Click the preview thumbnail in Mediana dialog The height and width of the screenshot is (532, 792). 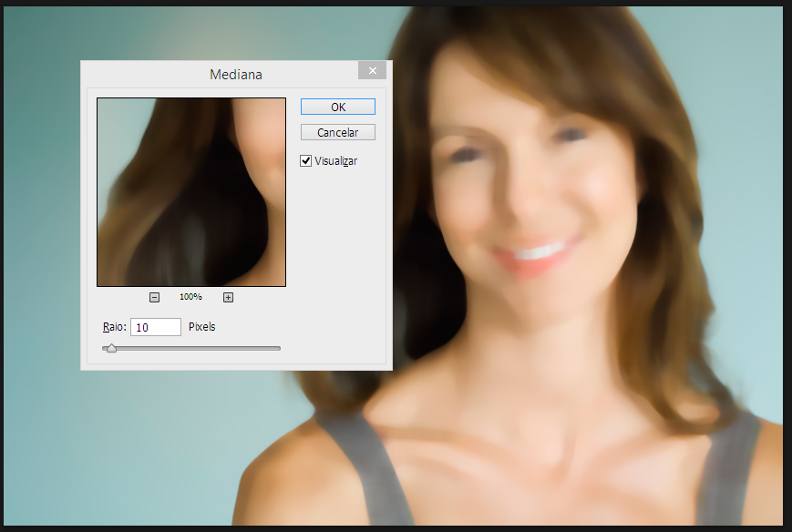click(x=191, y=192)
